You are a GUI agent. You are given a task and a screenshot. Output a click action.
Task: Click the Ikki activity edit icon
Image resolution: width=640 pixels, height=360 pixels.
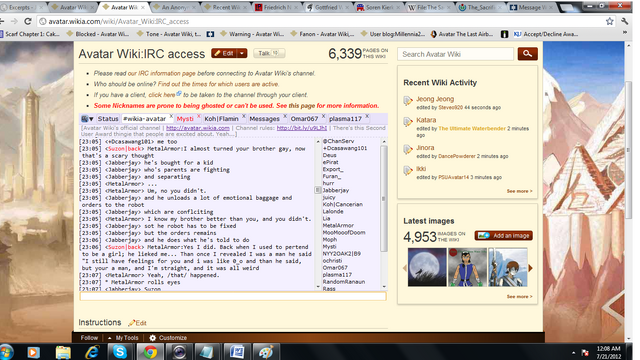point(408,171)
